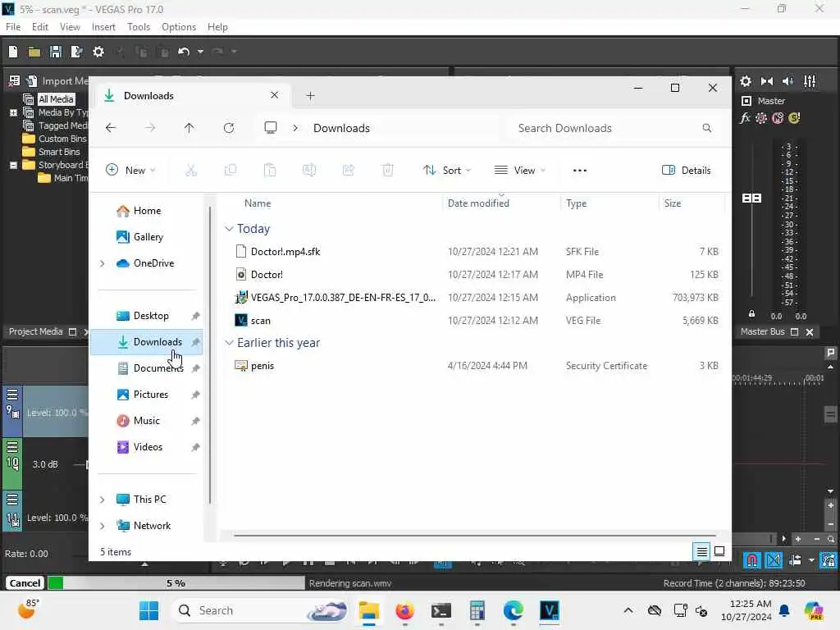
Task: Go back in File Explorer
Action: [x=111, y=128]
